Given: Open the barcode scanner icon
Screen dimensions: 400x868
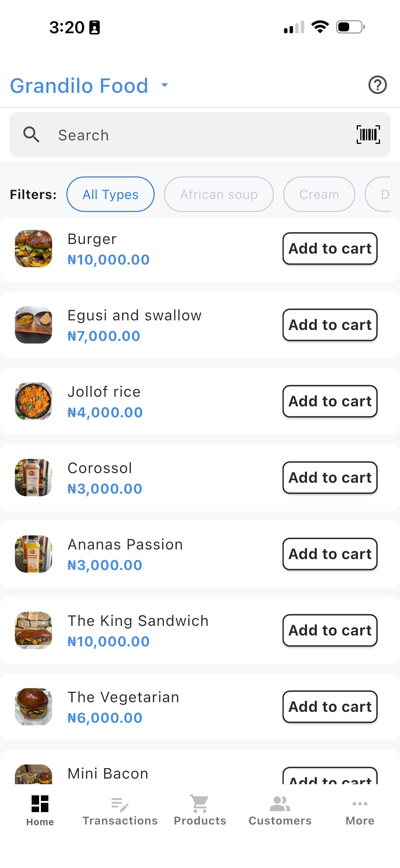Looking at the screenshot, I should [x=368, y=135].
